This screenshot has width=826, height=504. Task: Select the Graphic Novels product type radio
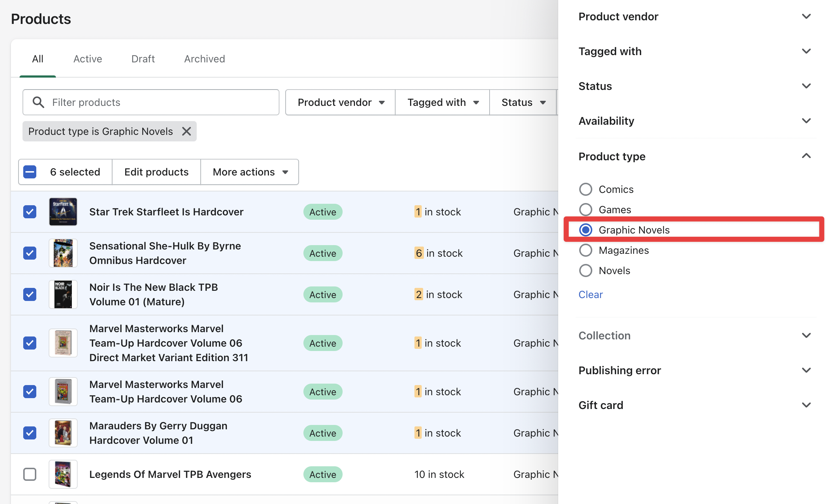pyautogui.click(x=586, y=230)
